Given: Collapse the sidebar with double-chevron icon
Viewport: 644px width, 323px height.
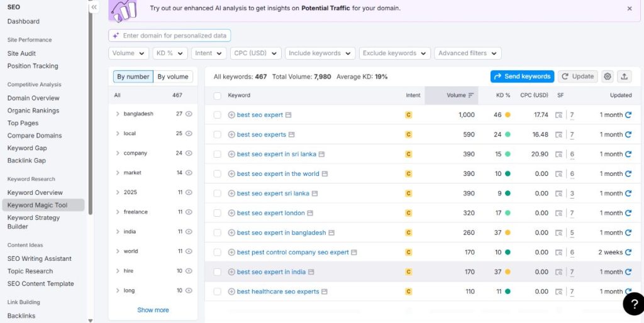Looking at the screenshot, I should 94,7.
